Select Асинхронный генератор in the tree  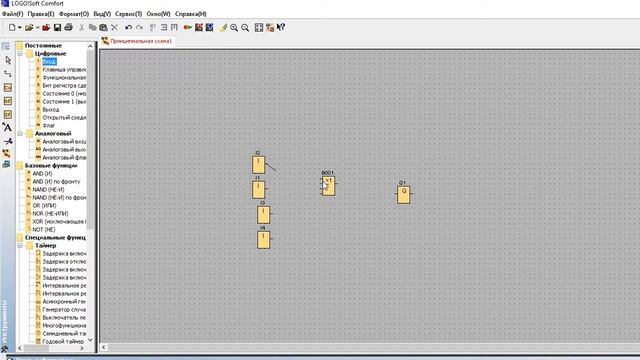point(64,302)
